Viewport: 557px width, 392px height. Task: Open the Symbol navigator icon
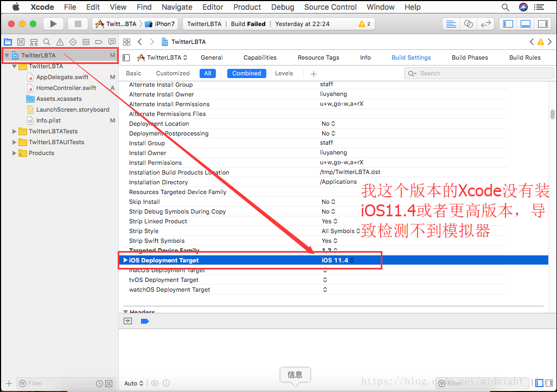click(x=34, y=42)
